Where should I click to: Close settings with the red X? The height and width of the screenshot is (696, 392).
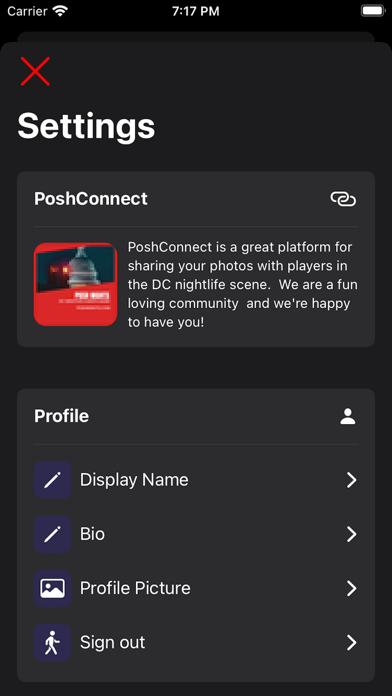point(35,71)
